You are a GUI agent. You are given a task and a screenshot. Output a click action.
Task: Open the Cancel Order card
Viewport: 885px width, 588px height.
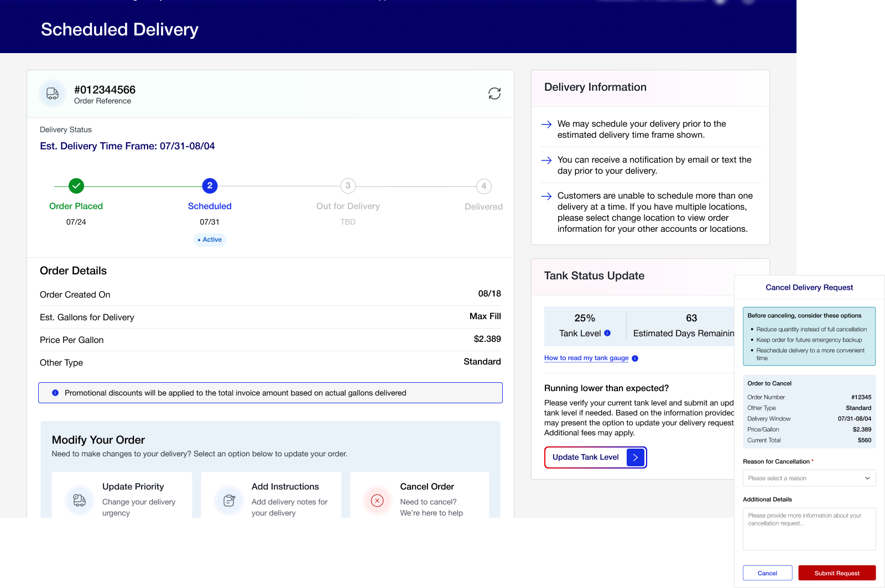(x=420, y=495)
